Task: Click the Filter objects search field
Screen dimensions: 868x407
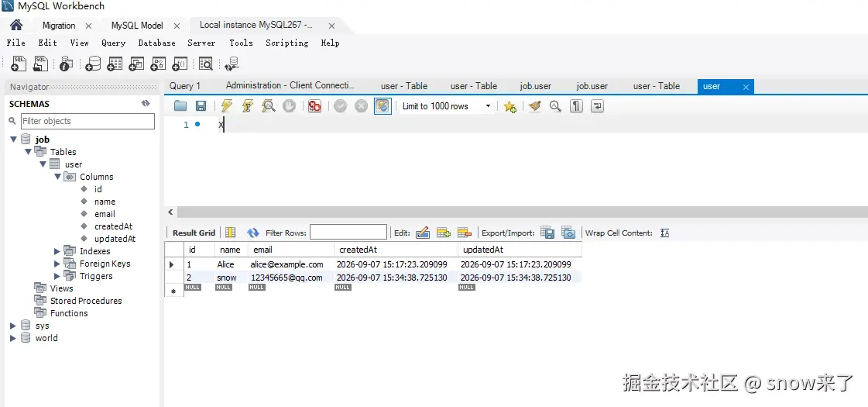Action: [87, 121]
